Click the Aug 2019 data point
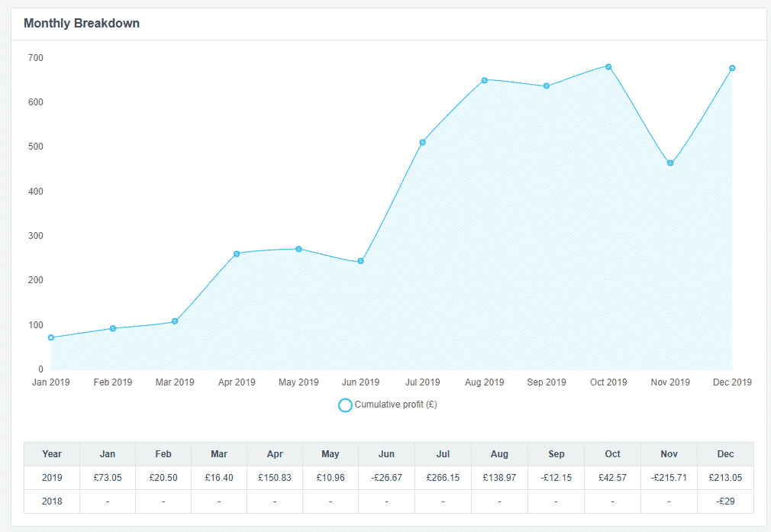This screenshot has width=771, height=532. pyautogui.click(x=484, y=80)
